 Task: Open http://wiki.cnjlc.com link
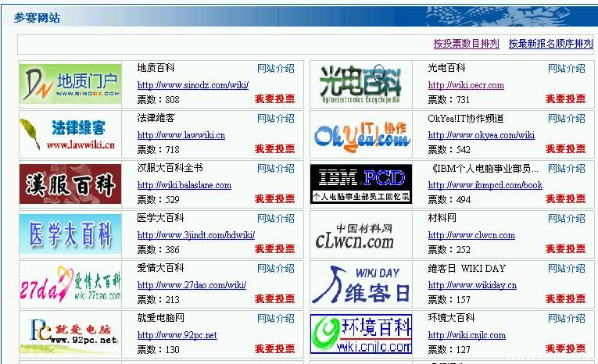coord(467,335)
